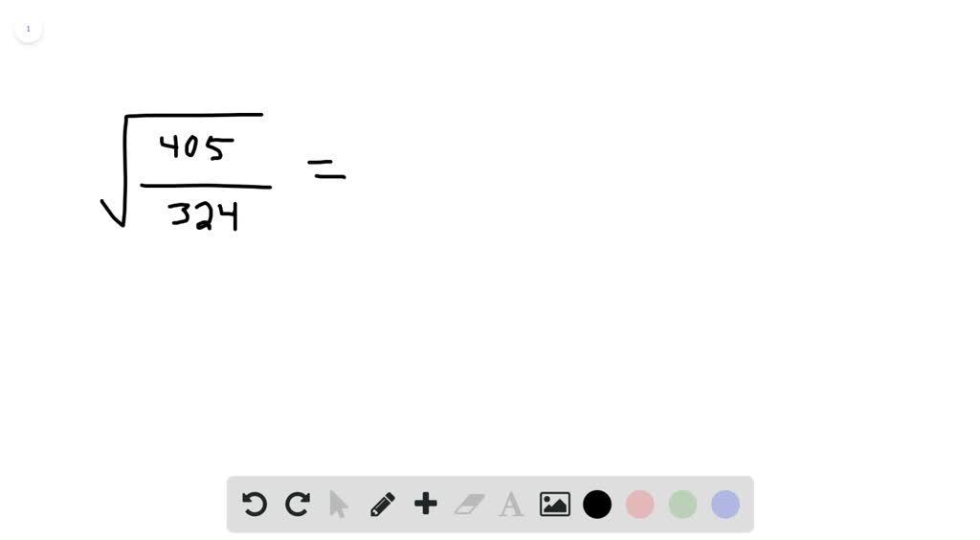980x540 pixels.
Task: Open the insert image tool
Action: (555, 505)
